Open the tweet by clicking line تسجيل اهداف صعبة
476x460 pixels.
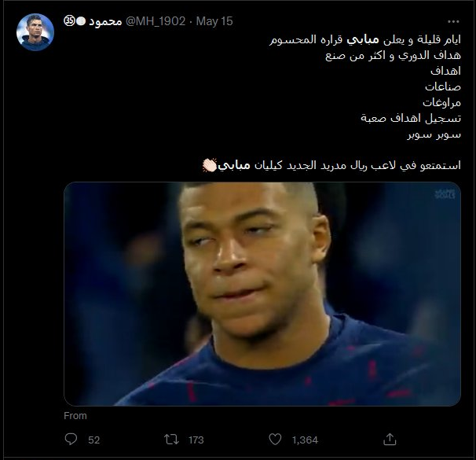tap(411, 118)
